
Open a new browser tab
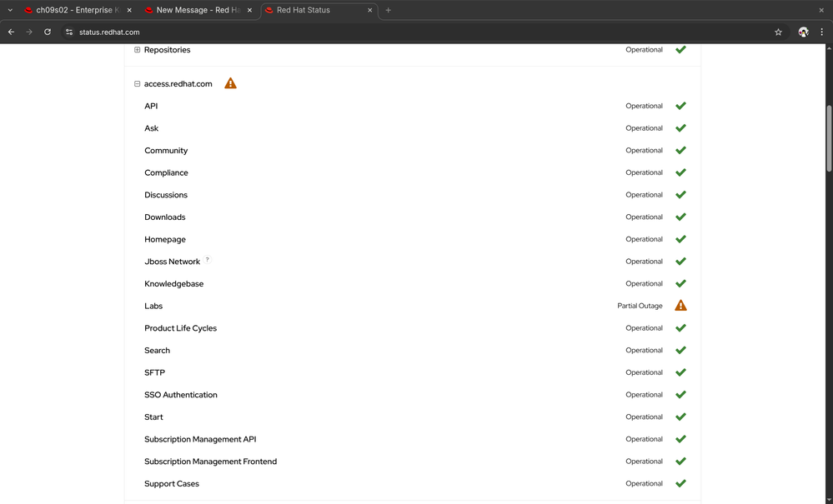point(388,10)
